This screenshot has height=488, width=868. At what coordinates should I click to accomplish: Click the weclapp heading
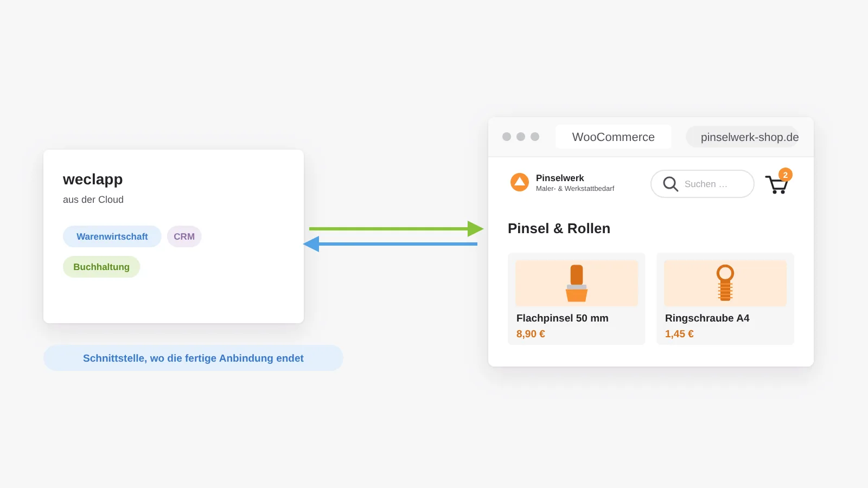(93, 179)
